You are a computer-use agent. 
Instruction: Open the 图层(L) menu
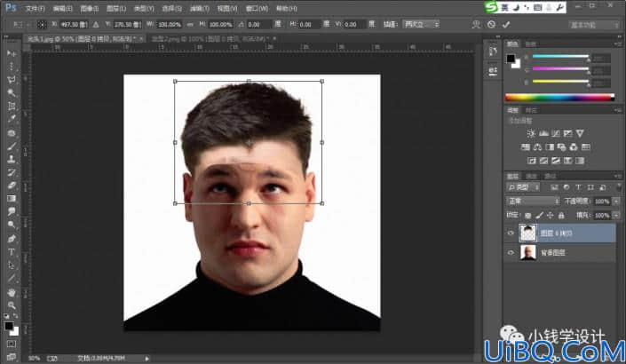coord(116,8)
